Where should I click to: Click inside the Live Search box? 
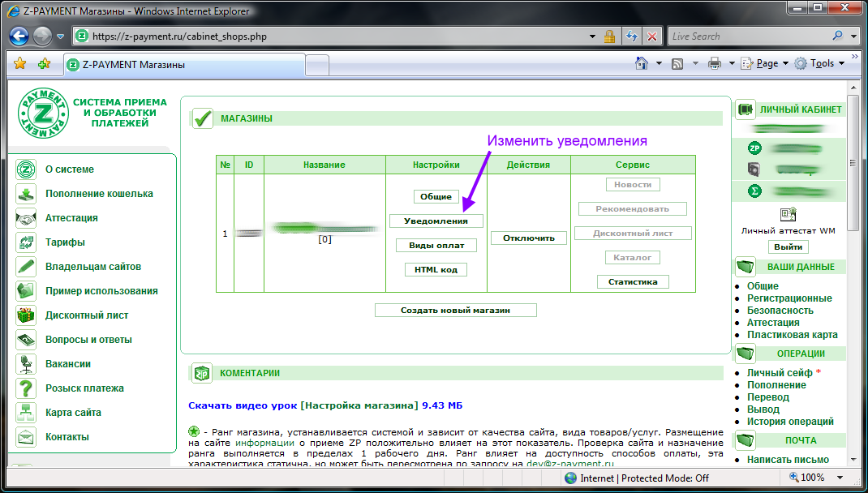click(747, 36)
